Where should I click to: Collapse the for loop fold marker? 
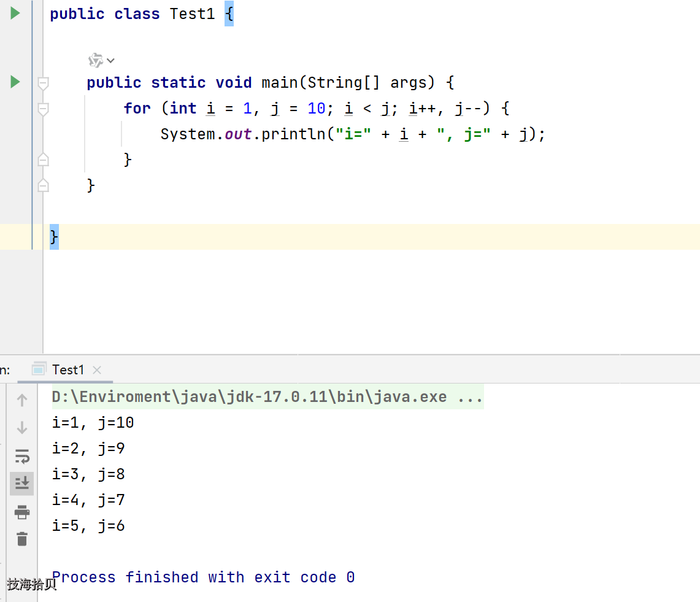point(44,109)
